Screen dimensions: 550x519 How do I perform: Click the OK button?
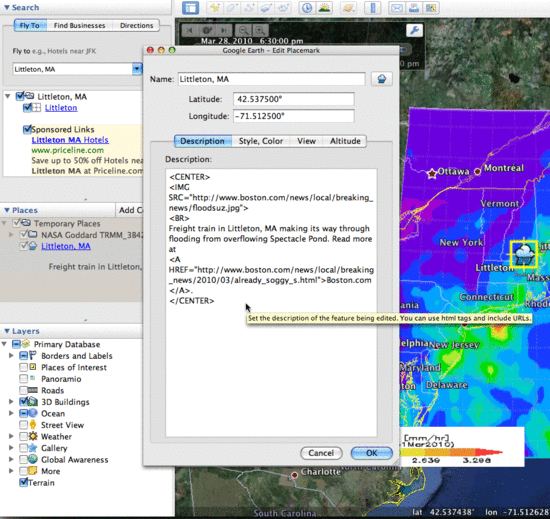click(x=371, y=453)
